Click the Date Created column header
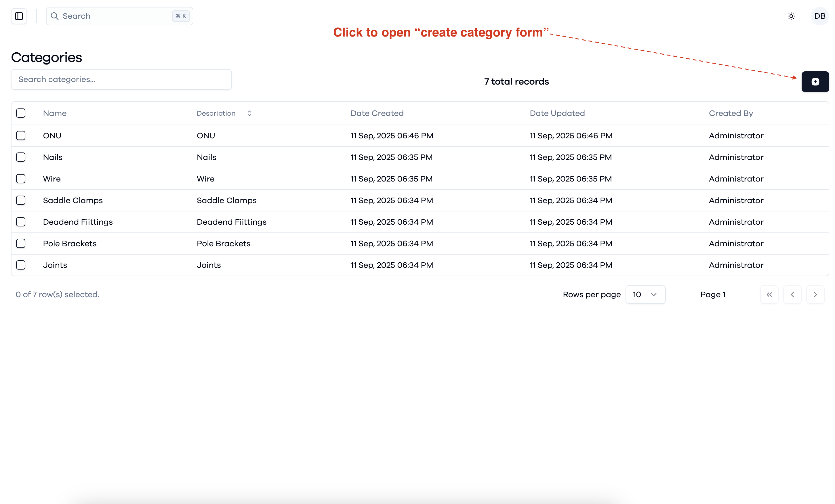Image resolution: width=835 pixels, height=504 pixels. [x=377, y=113]
